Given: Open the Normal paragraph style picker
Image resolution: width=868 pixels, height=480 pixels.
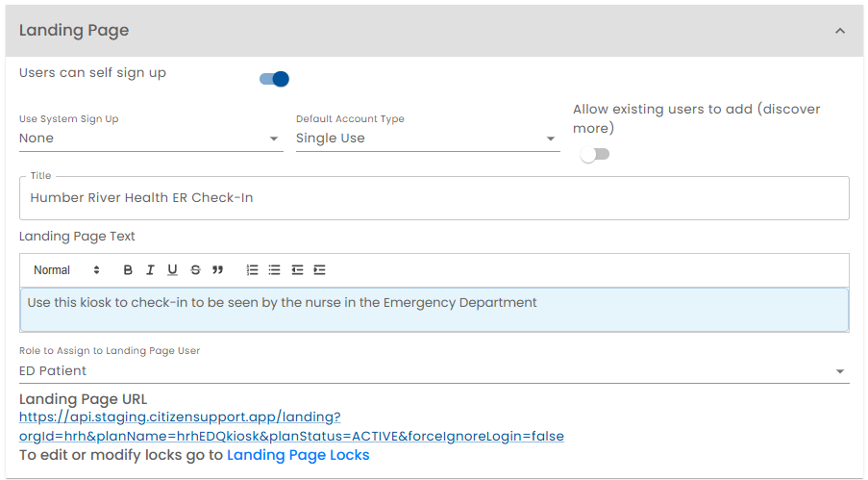Looking at the screenshot, I should coord(66,270).
